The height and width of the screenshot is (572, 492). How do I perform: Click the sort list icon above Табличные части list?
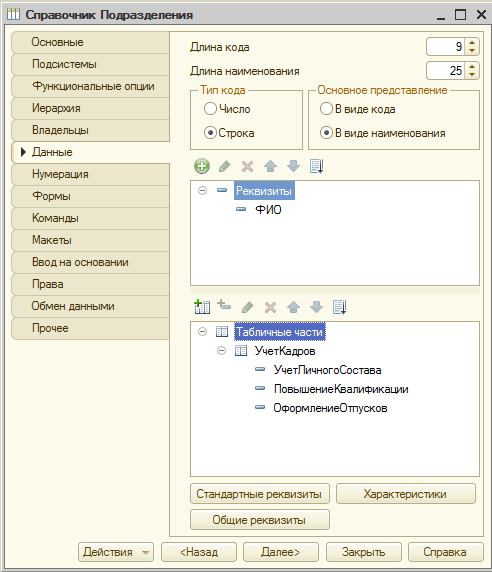[339, 307]
